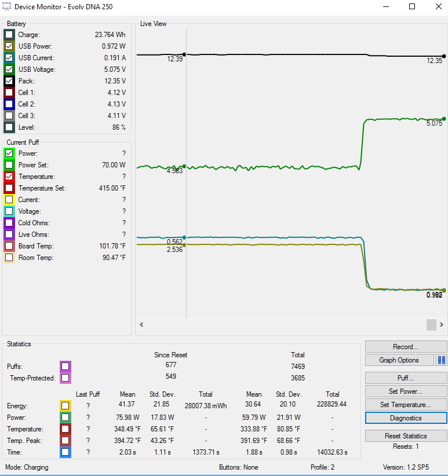
Task: Click the Live View graph scrollbar thumb
Action: (x=431, y=325)
